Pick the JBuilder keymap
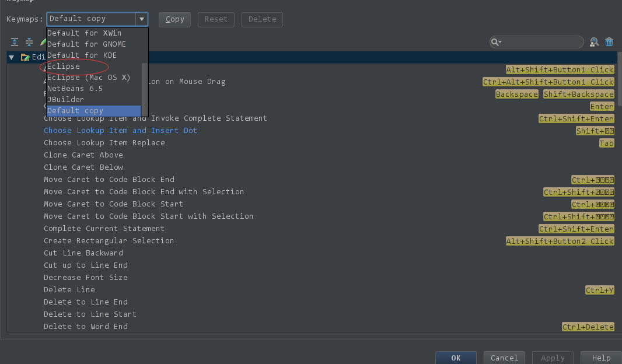The height and width of the screenshot is (364, 622). click(x=94, y=100)
